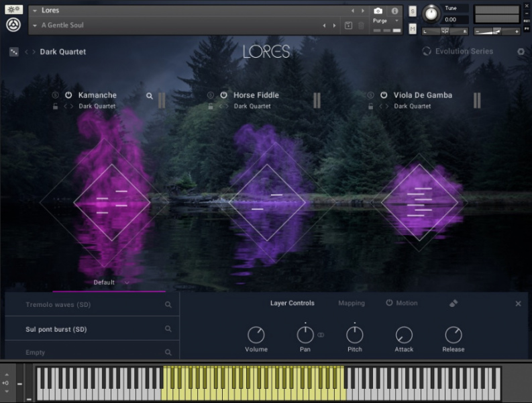
Task: Click the Viola De Gamba layer name
Action: [x=423, y=95]
